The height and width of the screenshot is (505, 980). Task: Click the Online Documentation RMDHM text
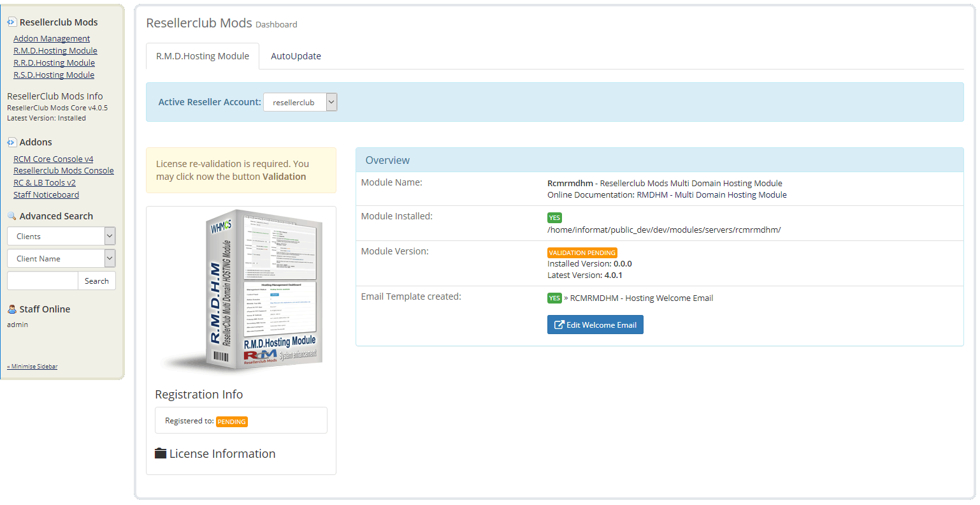(667, 195)
